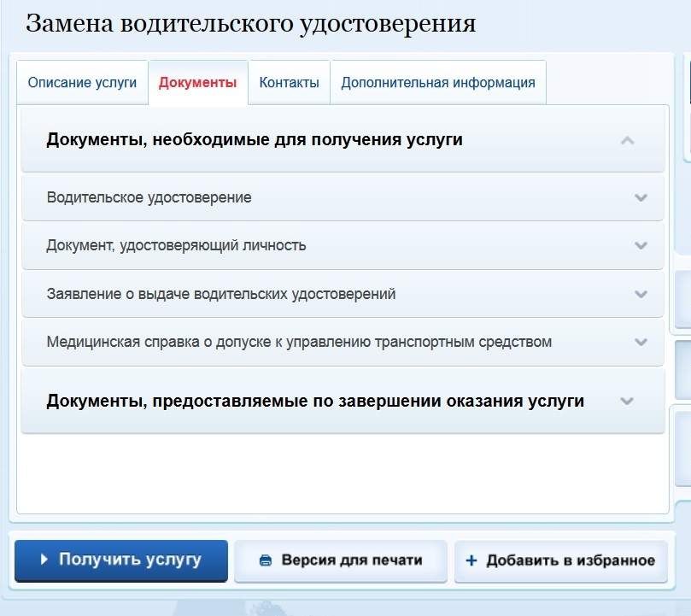
Task: Click the Медицинская справка о допуске row text
Action: (x=299, y=342)
